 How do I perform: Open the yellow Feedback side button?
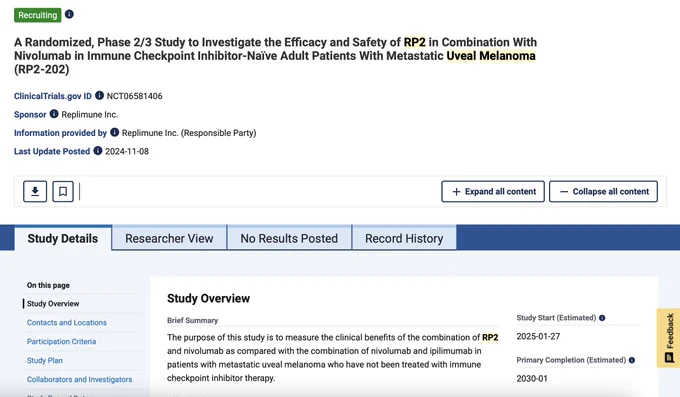669,338
